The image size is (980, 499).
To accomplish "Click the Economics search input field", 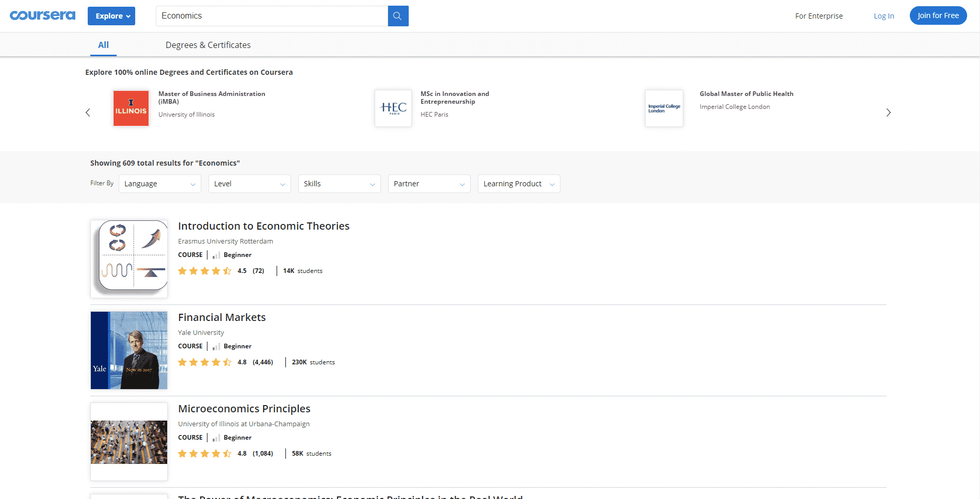I will [x=272, y=16].
